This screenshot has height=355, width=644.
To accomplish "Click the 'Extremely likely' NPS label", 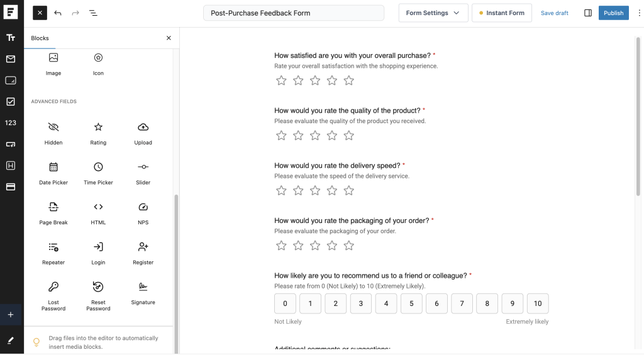I will pos(527,322).
